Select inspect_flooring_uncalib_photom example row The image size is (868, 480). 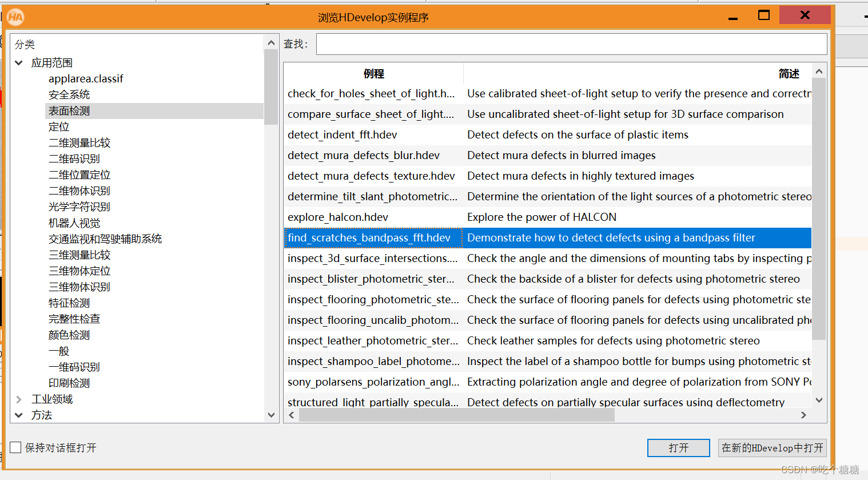pos(548,320)
